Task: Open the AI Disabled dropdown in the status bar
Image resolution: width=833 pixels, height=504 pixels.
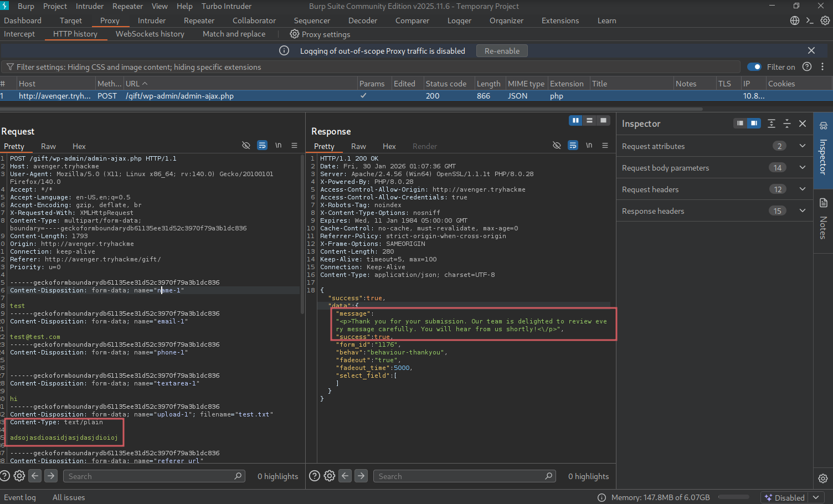Action: pyautogui.click(x=815, y=497)
